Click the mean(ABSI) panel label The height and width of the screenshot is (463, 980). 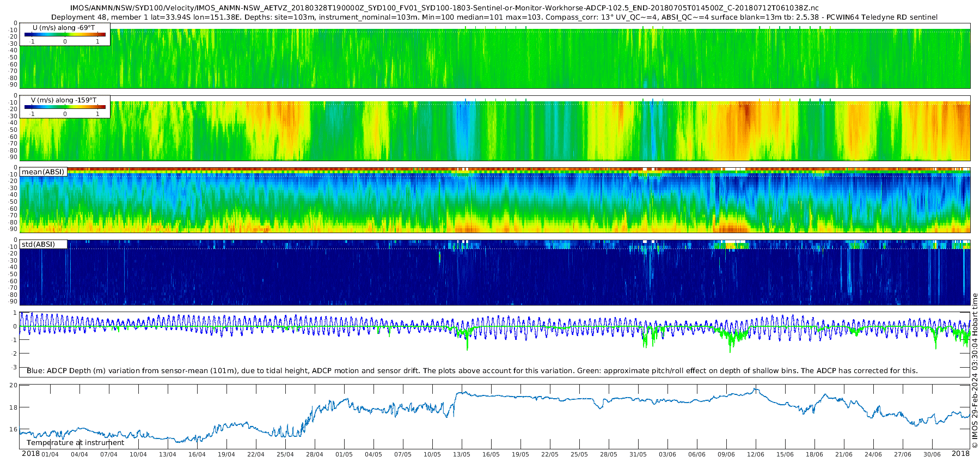pos(43,172)
